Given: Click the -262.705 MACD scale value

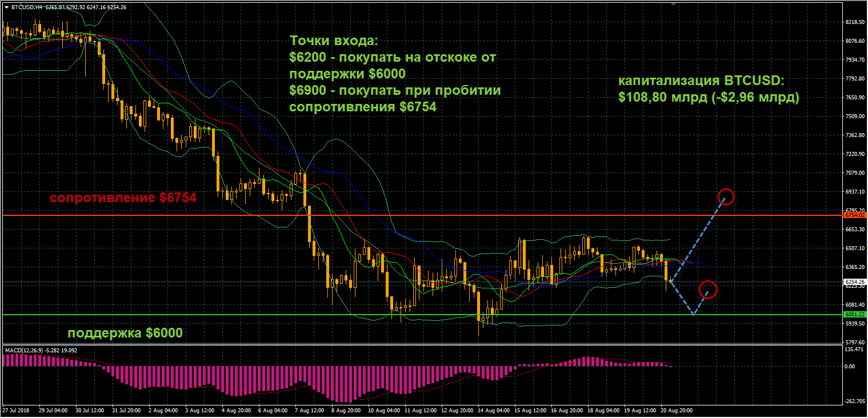Looking at the screenshot, I should coord(854,401).
